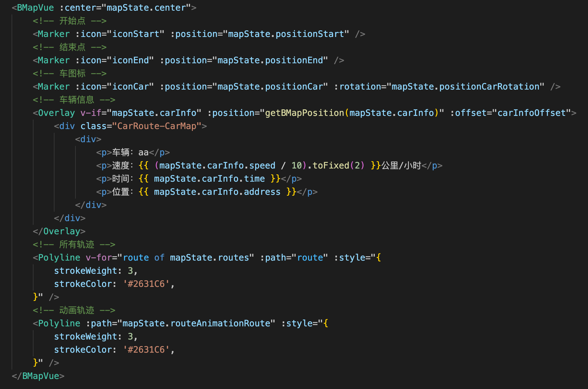
Task: Click the "mapState.positionStart" value
Action: (286, 34)
